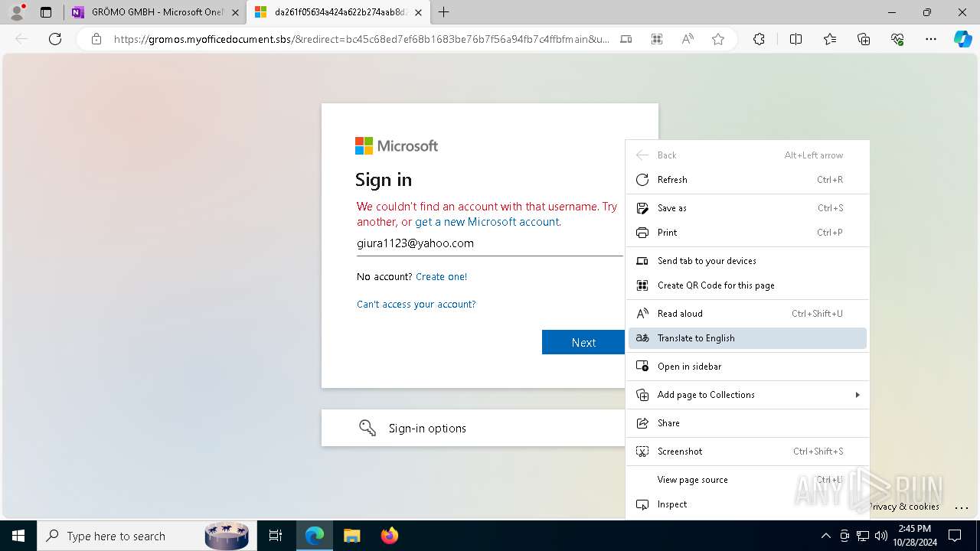Choose Print from context menu
980x551 pixels.
(747, 233)
